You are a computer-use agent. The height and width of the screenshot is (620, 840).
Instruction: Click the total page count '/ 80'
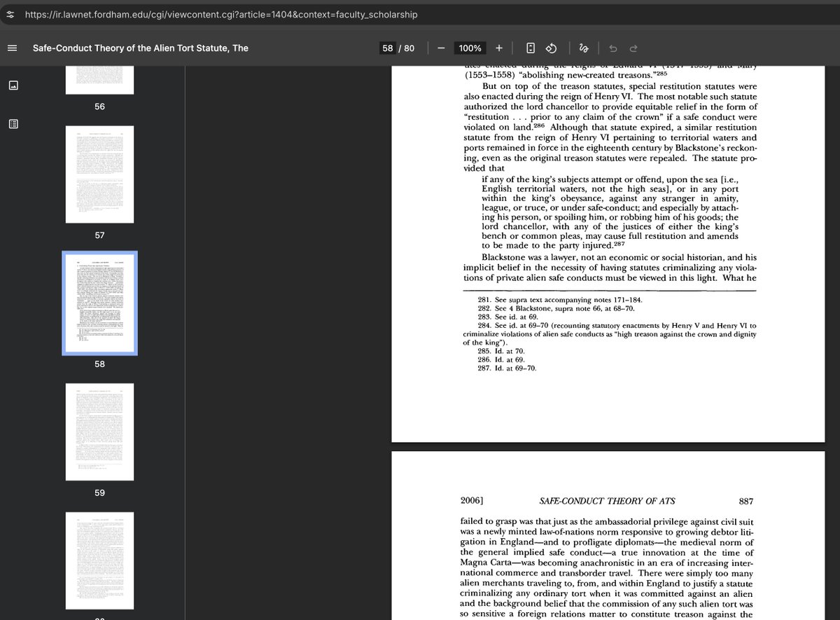[x=407, y=48]
